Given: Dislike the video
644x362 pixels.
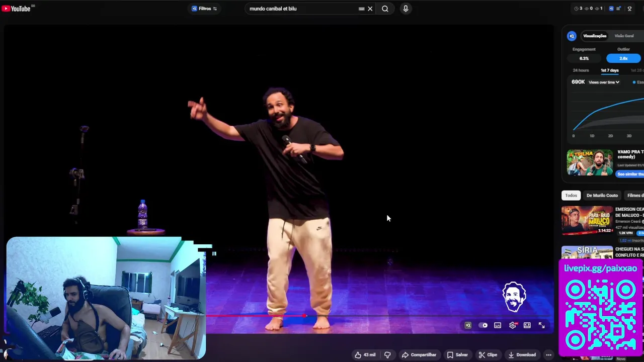Looking at the screenshot, I should click(387, 355).
